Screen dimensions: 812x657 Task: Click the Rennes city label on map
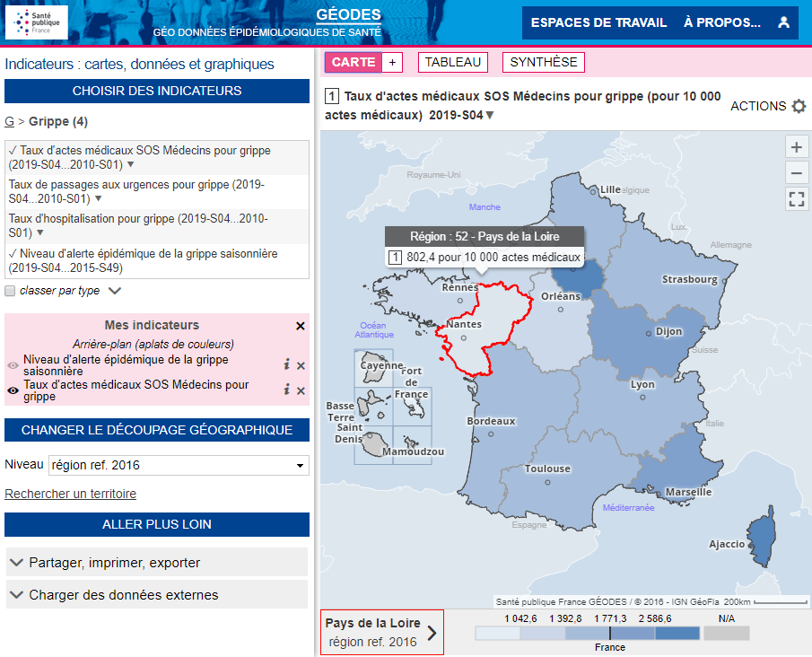(x=460, y=287)
